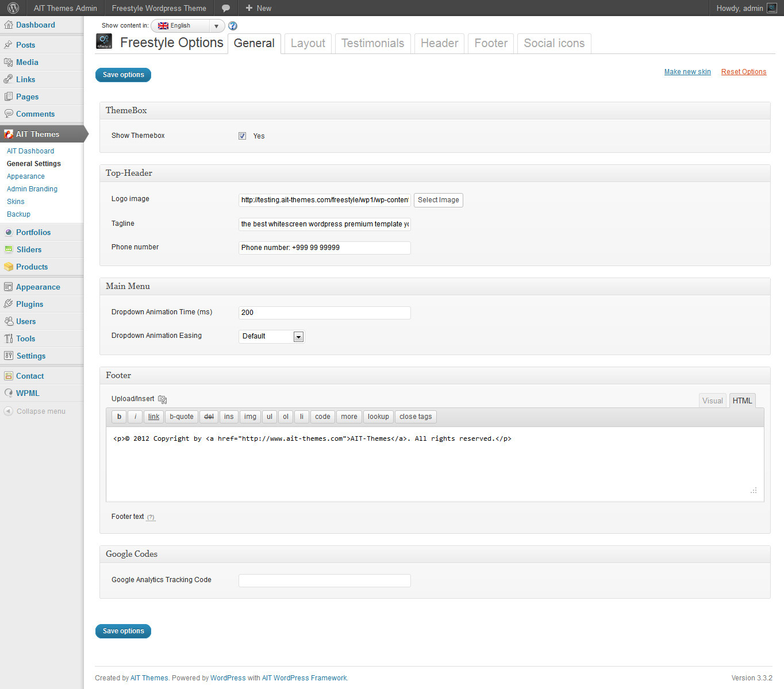The width and height of the screenshot is (784, 689).
Task: Click the Media icon in sidebar
Action: [9, 62]
